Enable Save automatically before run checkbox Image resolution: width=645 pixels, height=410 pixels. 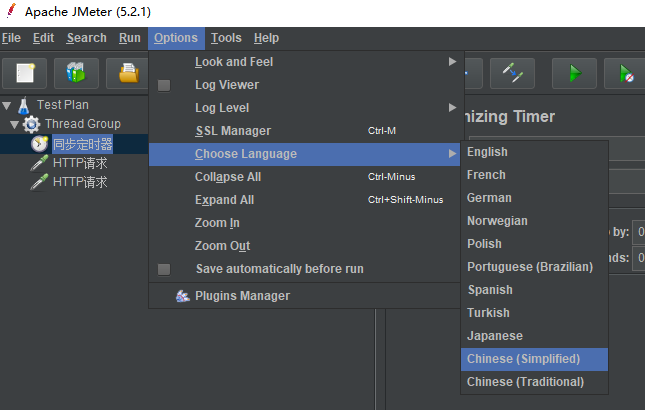point(164,269)
